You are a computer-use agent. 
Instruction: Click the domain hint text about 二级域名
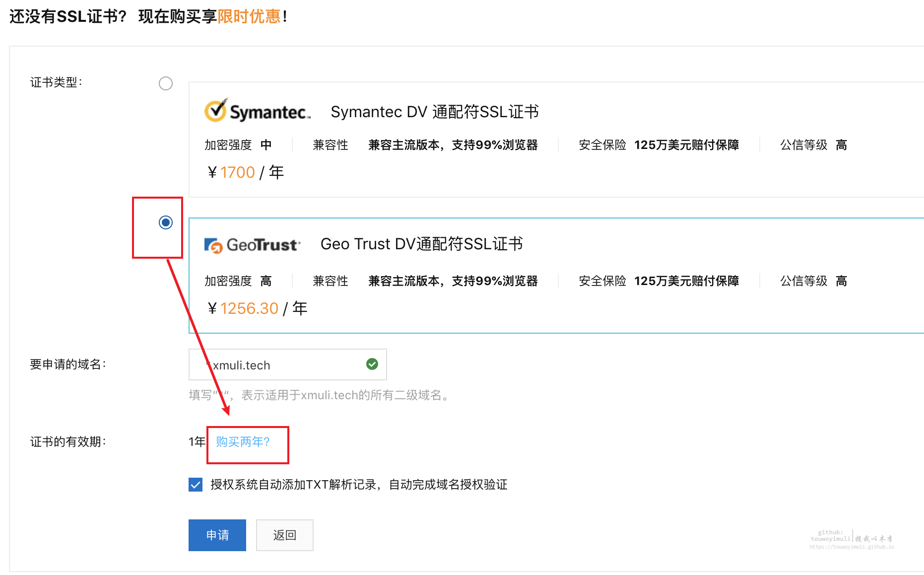pyautogui.click(x=320, y=395)
